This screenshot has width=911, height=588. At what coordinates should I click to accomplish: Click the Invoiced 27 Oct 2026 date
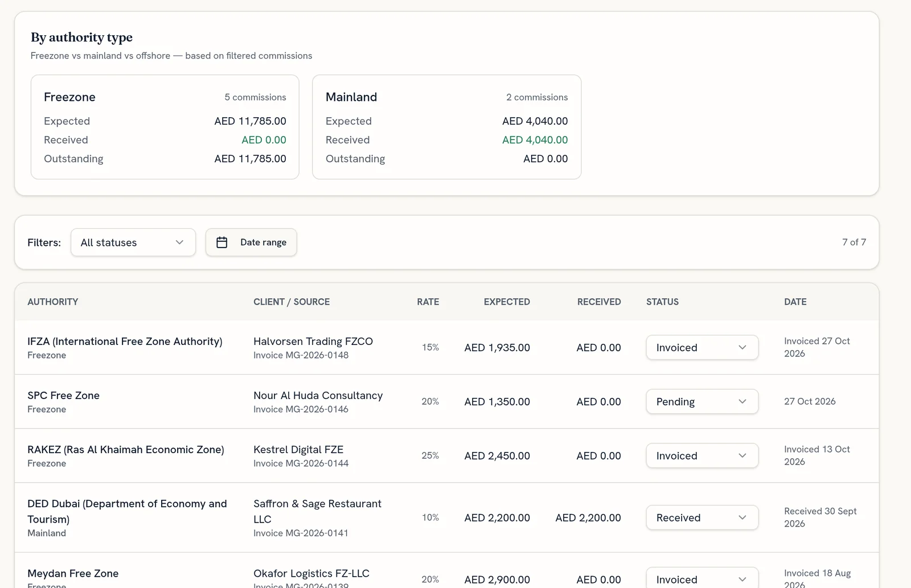tap(816, 347)
